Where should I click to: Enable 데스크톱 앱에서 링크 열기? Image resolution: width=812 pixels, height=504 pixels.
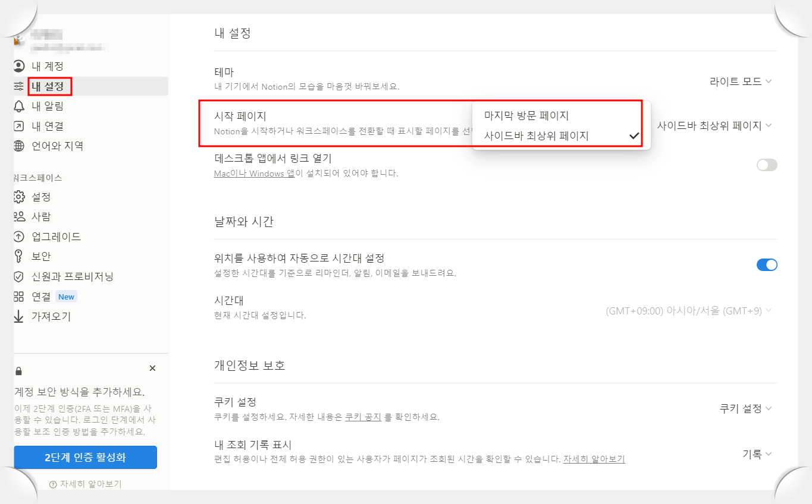click(x=767, y=165)
